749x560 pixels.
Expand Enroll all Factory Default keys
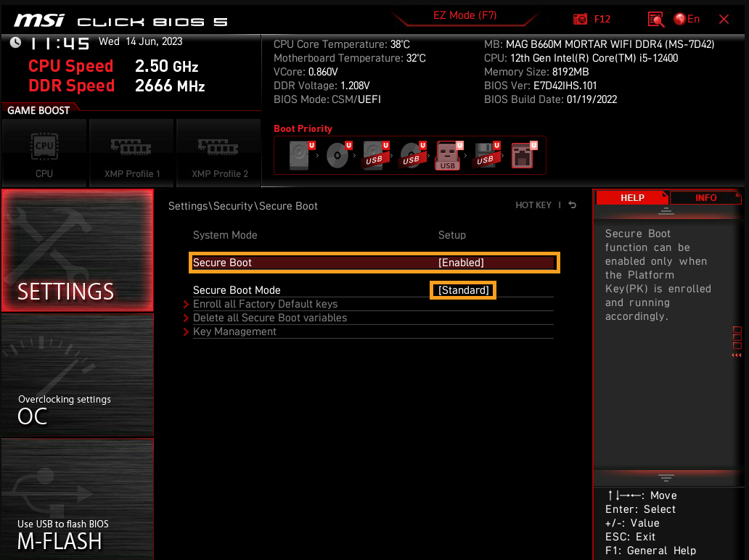pyautogui.click(x=265, y=304)
